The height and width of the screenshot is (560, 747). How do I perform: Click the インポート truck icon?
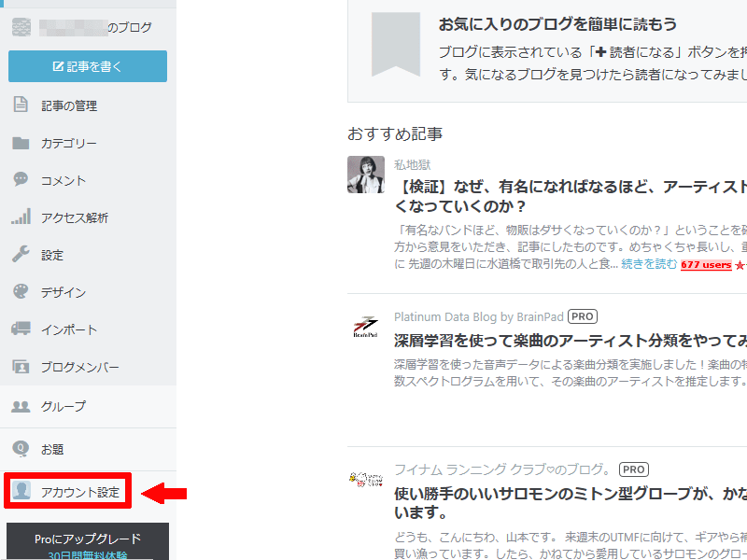tap(21, 329)
